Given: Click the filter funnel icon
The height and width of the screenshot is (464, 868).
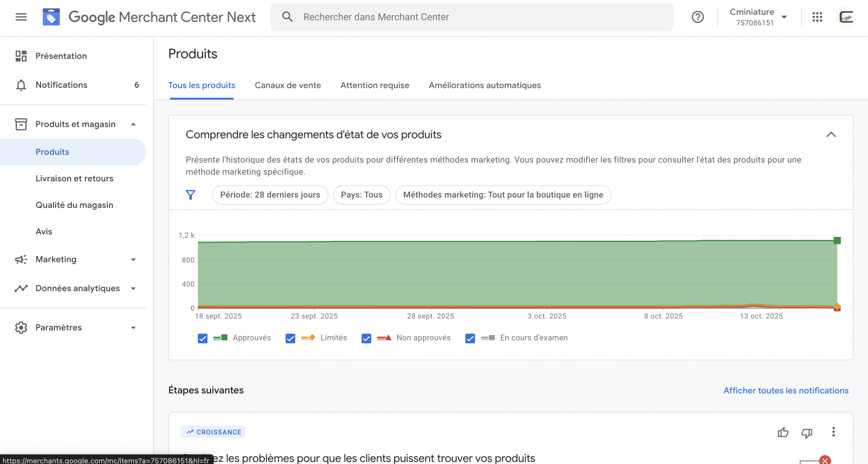Looking at the screenshot, I should pyautogui.click(x=191, y=195).
